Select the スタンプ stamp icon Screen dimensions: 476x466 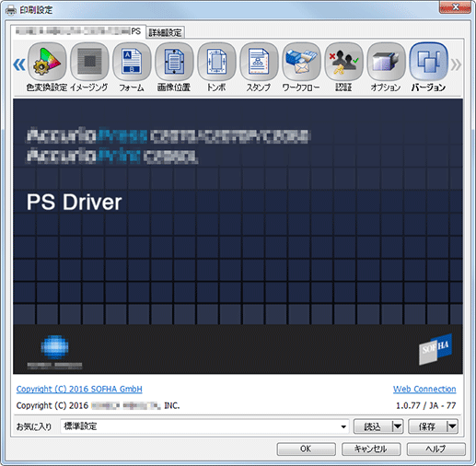(259, 62)
